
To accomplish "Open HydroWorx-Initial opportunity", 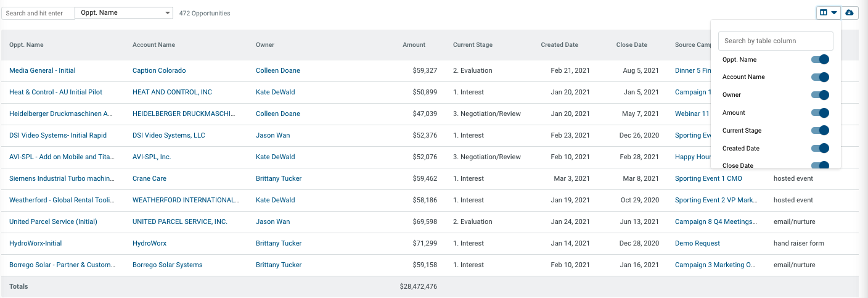I will coord(36,243).
